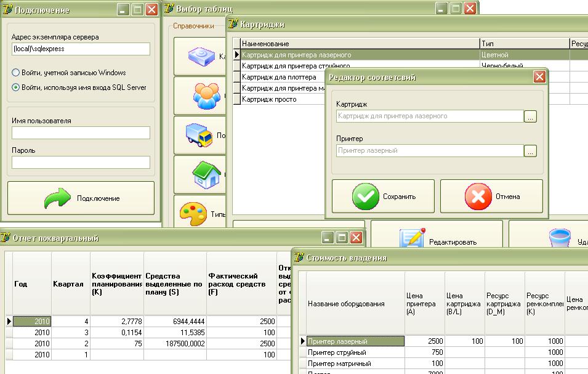Select Windows account login radio option

pyautogui.click(x=16, y=73)
